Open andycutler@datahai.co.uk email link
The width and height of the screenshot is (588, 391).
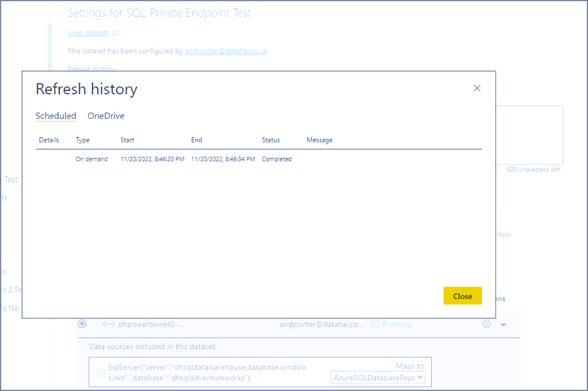point(226,51)
